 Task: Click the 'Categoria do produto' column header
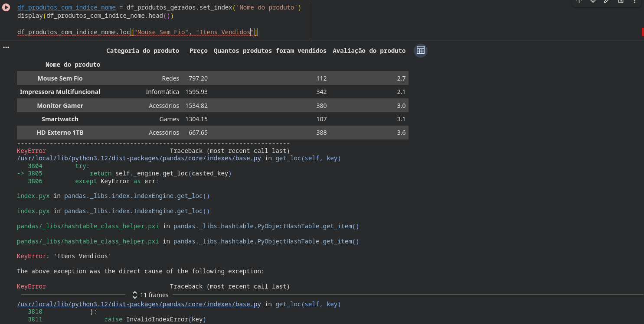(x=143, y=51)
